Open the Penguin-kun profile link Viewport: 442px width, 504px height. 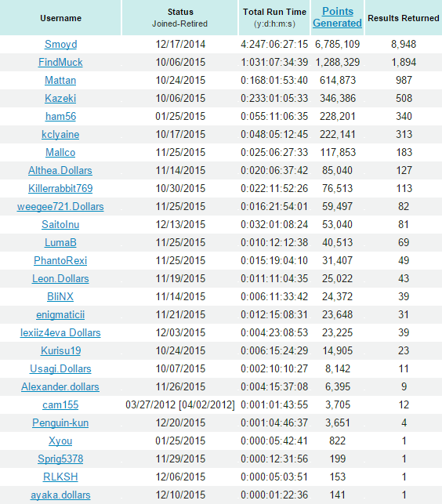pyautogui.click(x=60, y=422)
